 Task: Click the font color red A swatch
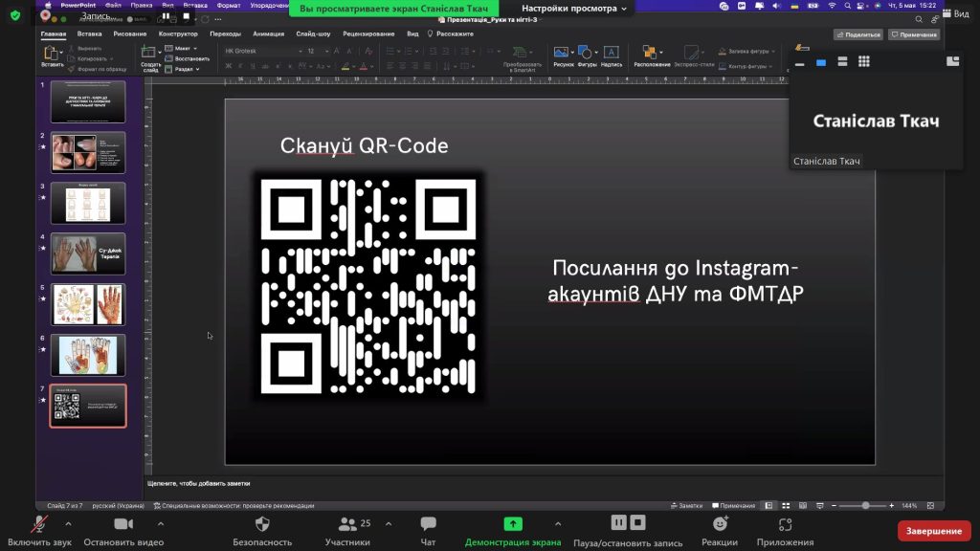click(363, 66)
